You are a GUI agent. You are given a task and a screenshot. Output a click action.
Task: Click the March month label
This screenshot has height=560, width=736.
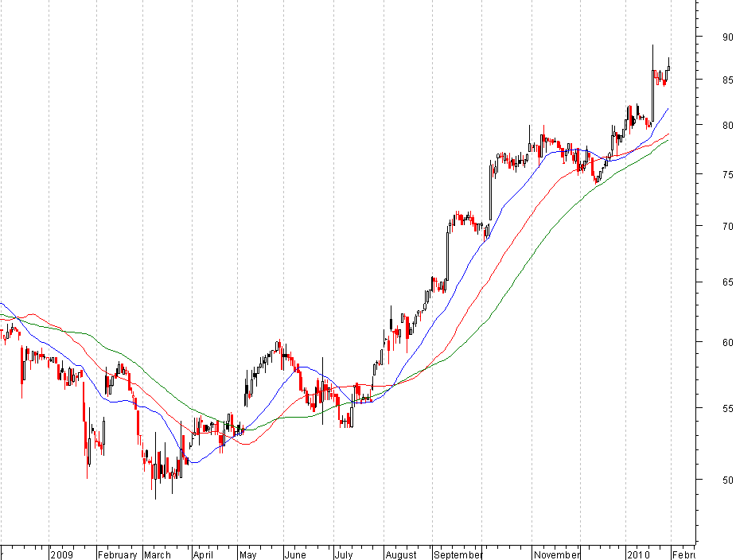(158, 555)
